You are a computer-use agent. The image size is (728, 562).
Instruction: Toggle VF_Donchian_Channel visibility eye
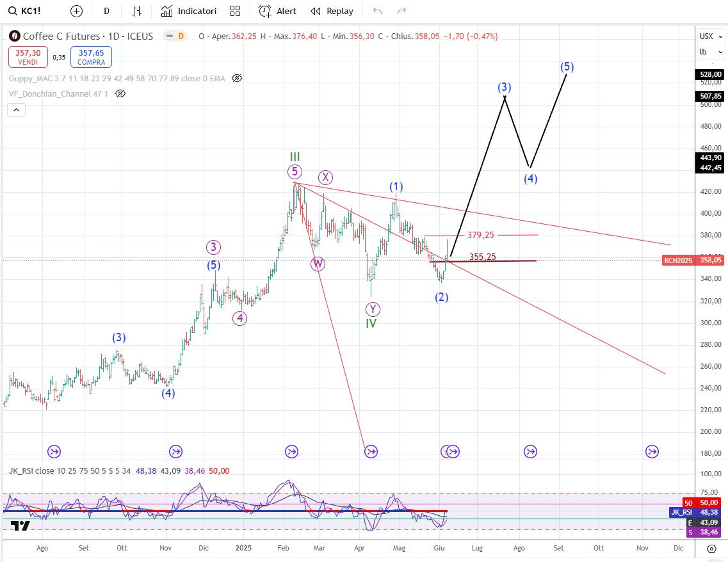click(120, 93)
